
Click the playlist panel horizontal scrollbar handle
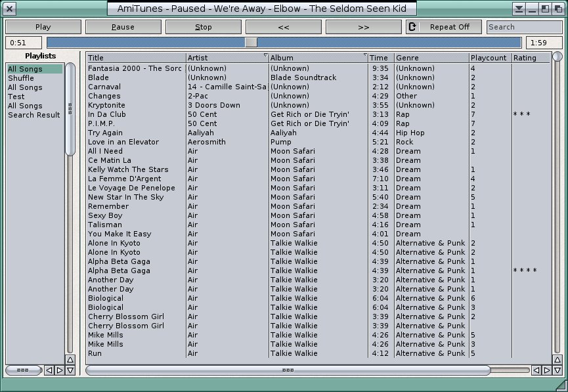23,370
